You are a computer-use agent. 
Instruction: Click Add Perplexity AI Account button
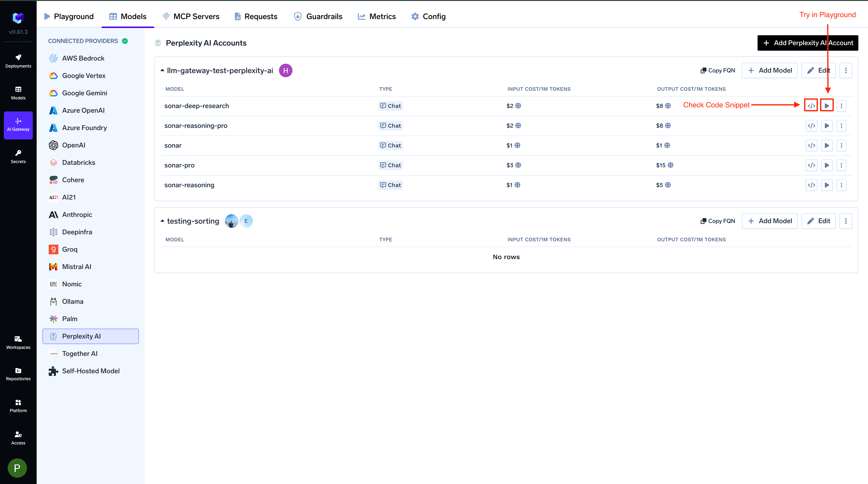coord(808,43)
